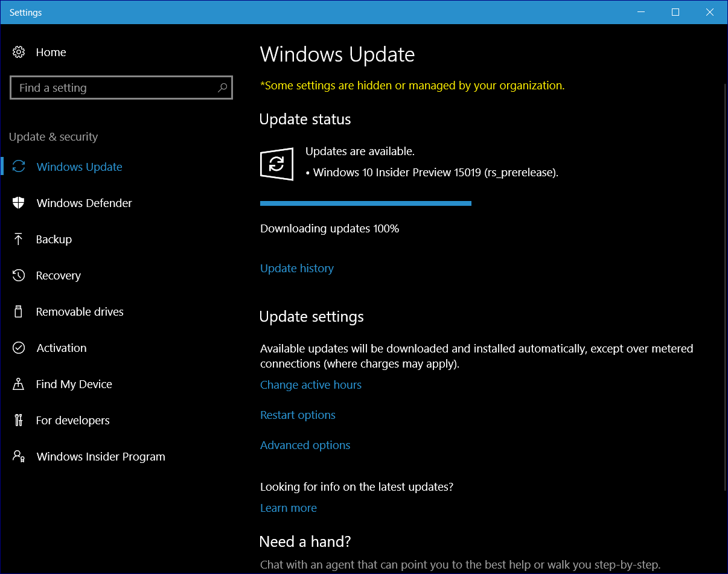The image size is (728, 574).
Task: Click the search magnifier icon
Action: [222, 88]
